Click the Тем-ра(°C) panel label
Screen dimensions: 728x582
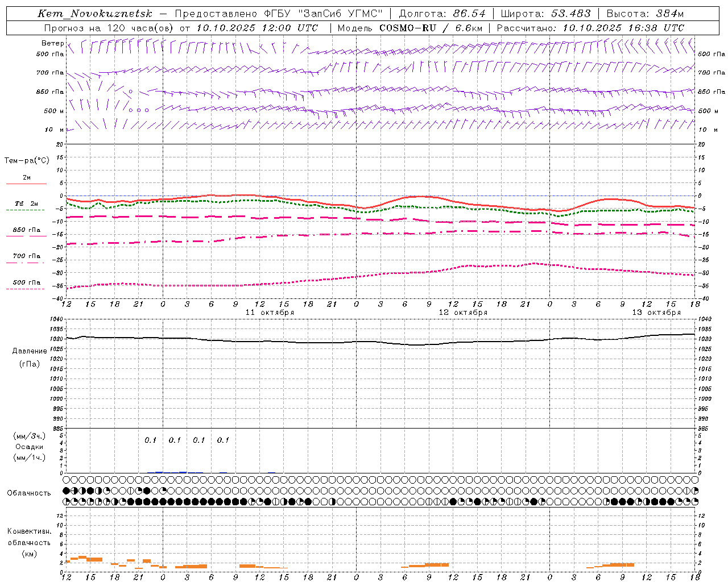[x=27, y=161]
